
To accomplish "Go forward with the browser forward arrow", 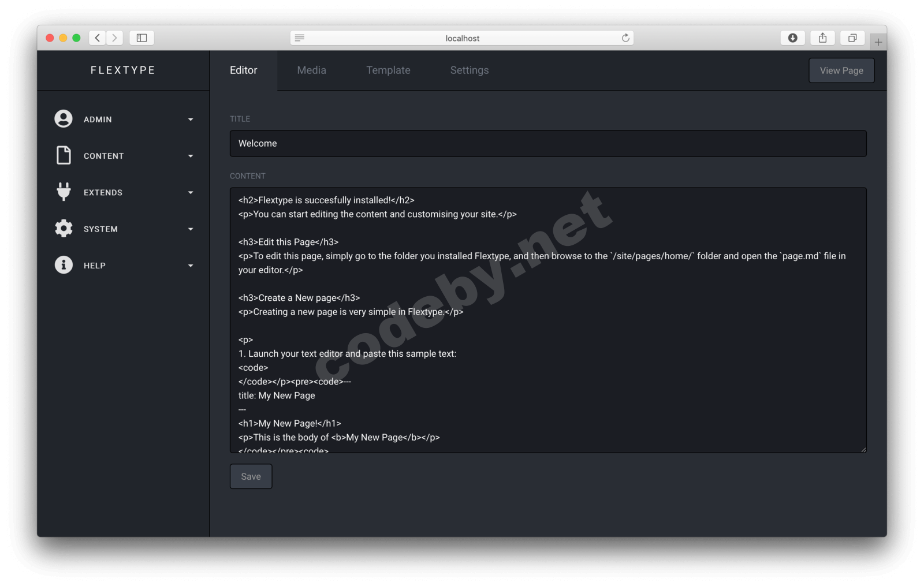I will (114, 38).
